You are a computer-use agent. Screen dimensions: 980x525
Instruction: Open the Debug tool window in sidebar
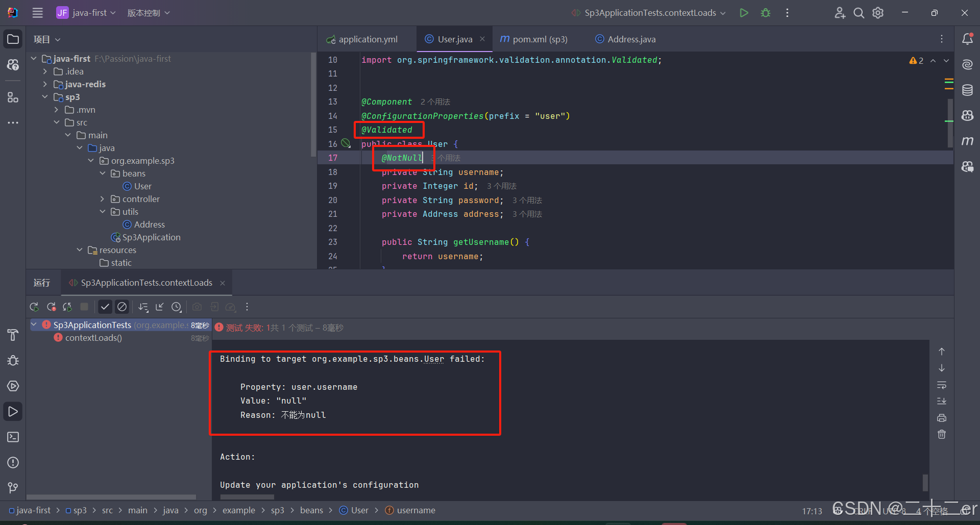pos(13,360)
